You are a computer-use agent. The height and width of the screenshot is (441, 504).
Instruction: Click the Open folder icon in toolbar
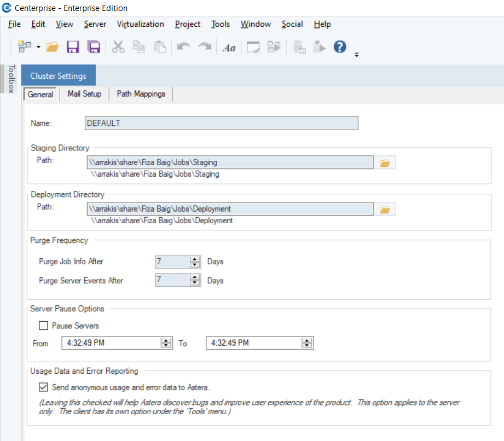click(x=53, y=47)
